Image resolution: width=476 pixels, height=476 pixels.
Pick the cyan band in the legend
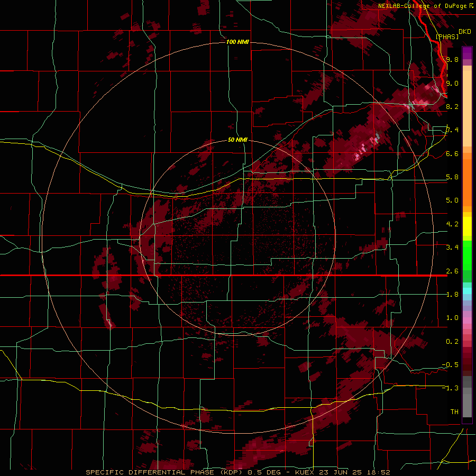click(467, 291)
